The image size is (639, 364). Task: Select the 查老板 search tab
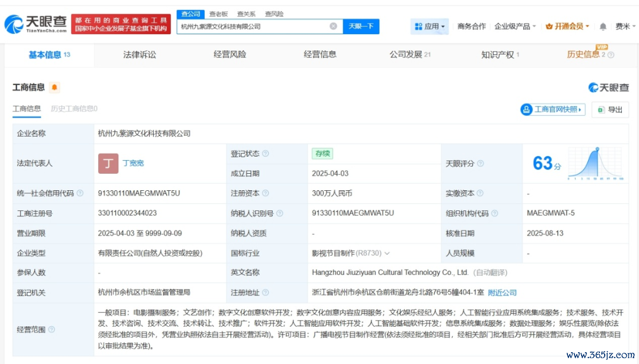218,14
